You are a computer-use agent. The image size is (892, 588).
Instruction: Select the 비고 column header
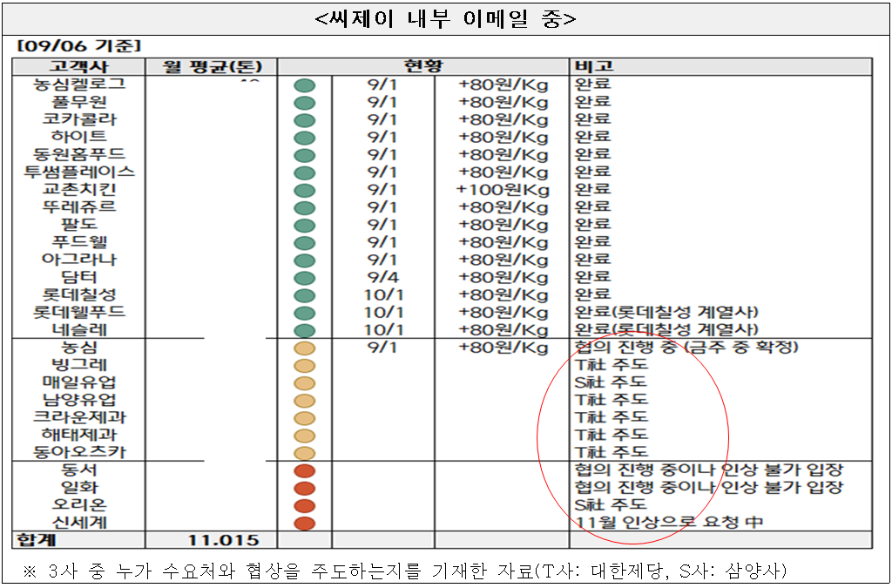click(593, 67)
